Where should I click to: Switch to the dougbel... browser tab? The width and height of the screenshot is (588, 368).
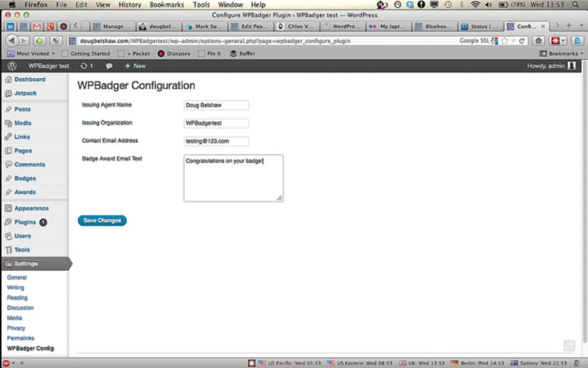(x=158, y=26)
